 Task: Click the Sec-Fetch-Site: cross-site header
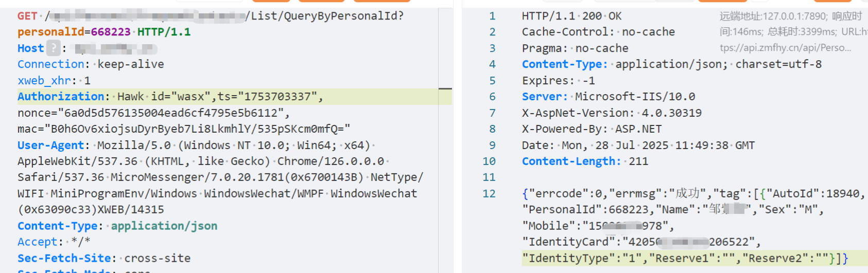click(104, 259)
